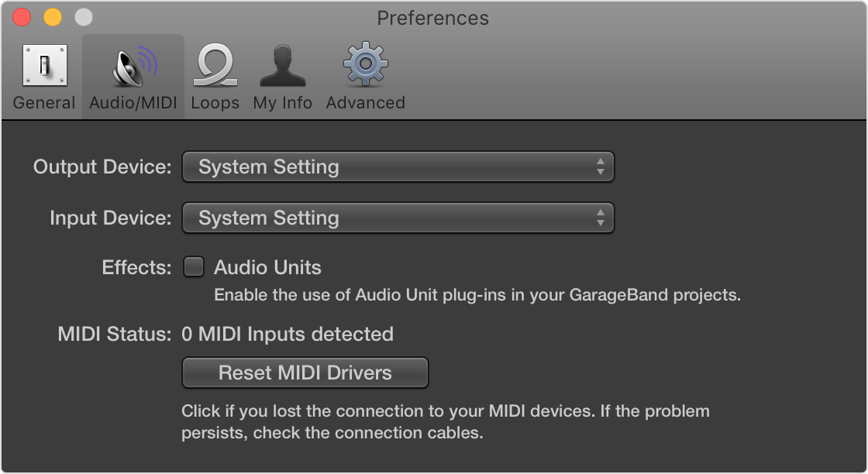This screenshot has height=474, width=868.
Task: Switch to the Loops tab label
Action: [215, 103]
